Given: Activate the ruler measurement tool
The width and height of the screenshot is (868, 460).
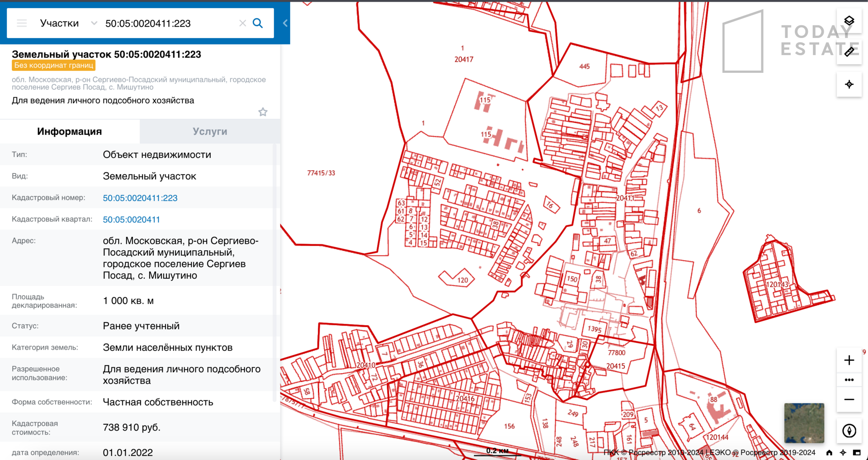Looking at the screenshot, I should (849, 52).
